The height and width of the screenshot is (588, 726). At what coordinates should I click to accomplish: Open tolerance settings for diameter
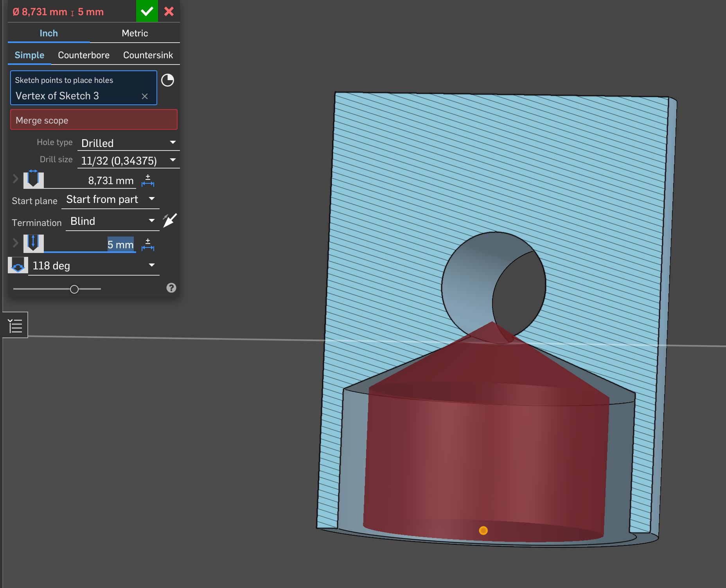click(x=148, y=180)
